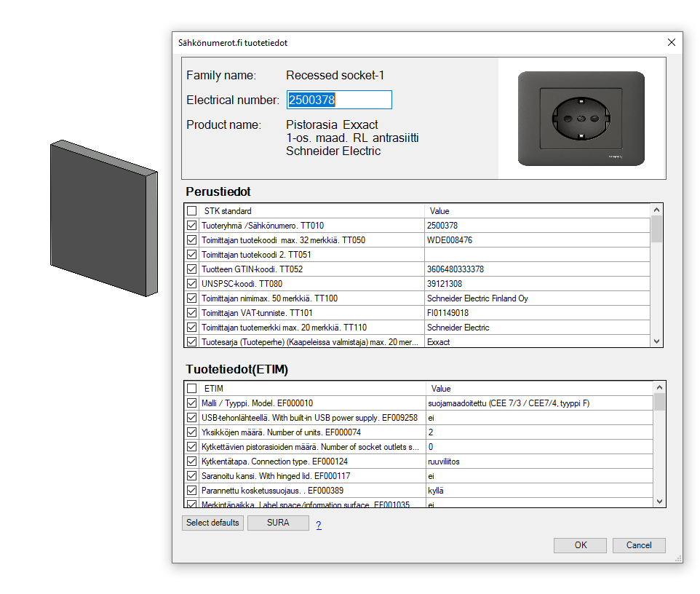Click ETIM list scrollbar thumb
The image size is (700, 594).
point(659,402)
